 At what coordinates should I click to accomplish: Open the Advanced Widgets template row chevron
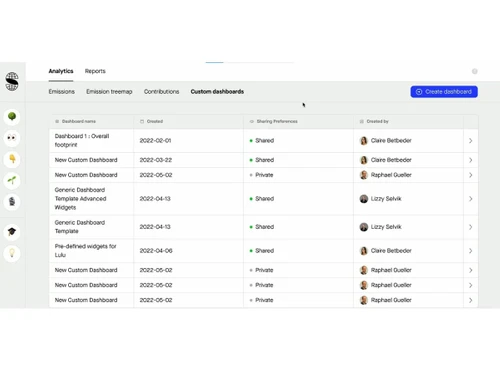pos(471,199)
